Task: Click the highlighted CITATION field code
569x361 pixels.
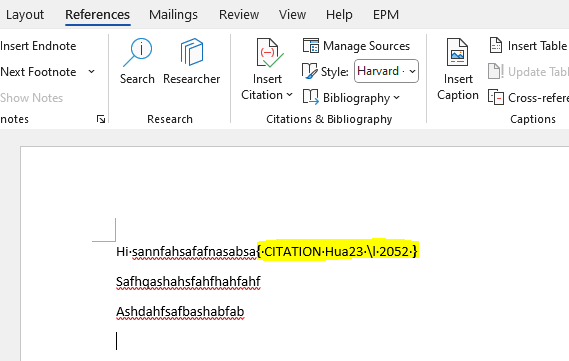Action: pyautogui.click(x=337, y=251)
